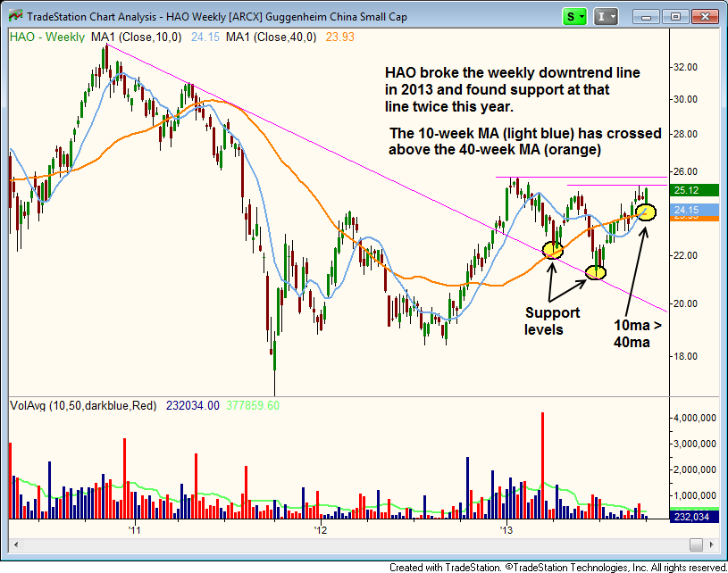Click the 1,000,000 volume axis label

(695, 496)
